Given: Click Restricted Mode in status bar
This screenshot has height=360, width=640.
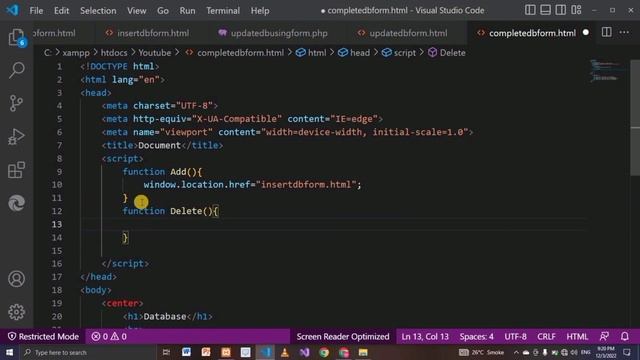Looking at the screenshot, I should 43,336.
